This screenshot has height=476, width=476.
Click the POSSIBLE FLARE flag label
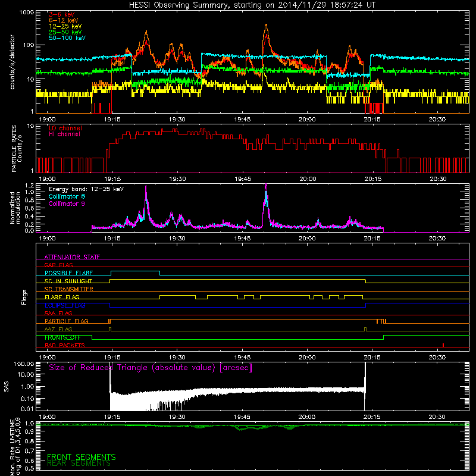(x=68, y=273)
